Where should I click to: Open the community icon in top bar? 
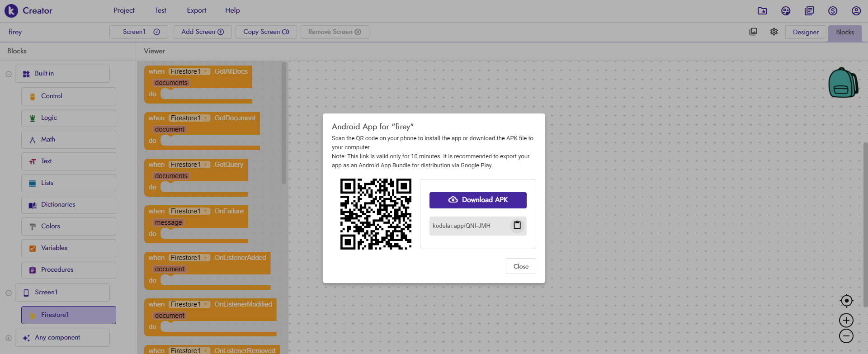coord(786,11)
